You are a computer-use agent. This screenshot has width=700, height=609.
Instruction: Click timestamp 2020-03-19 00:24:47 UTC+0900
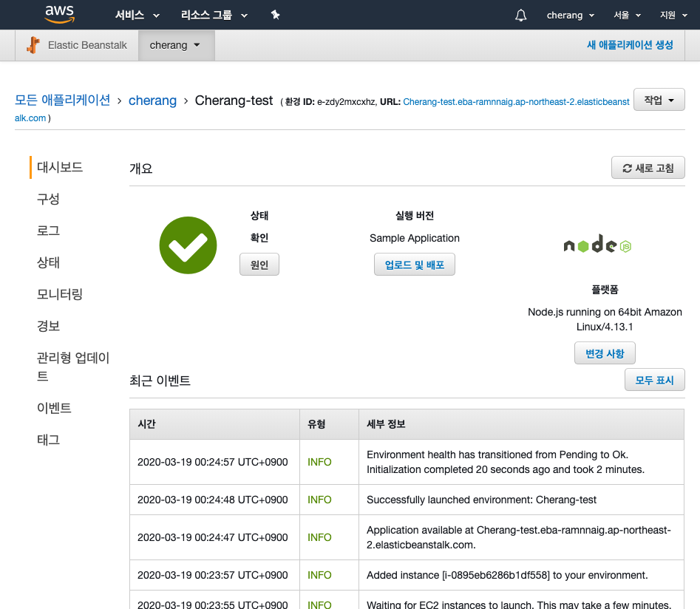212,537
